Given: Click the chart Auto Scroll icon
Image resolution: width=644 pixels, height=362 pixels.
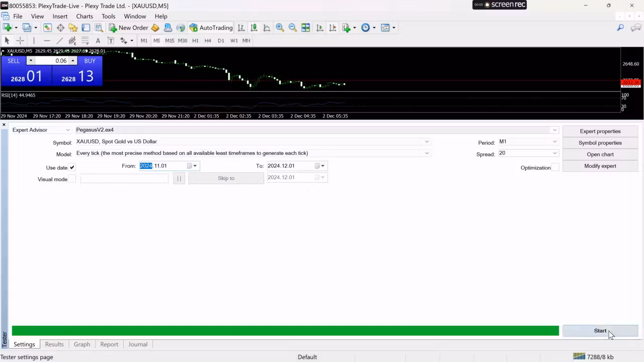Looking at the screenshot, I should pos(319,28).
